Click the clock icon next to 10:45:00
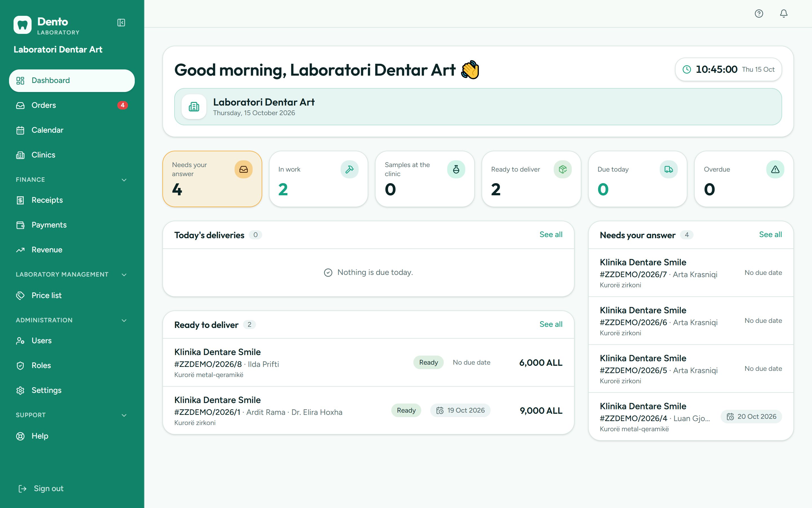Viewport: 812px width, 508px height. click(687, 69)
